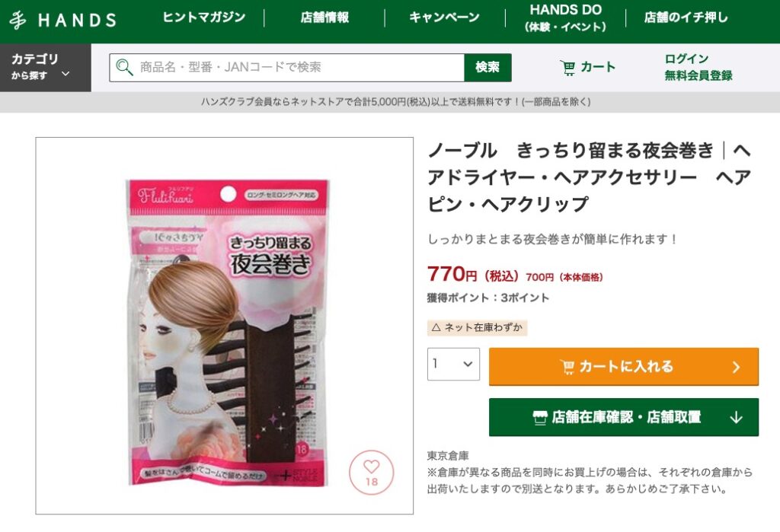The height and width of the screenshot is (532, 780).
Task: Expand the カテゴリから探す menu
Action: pyautogui.click(x=45, y=67)
